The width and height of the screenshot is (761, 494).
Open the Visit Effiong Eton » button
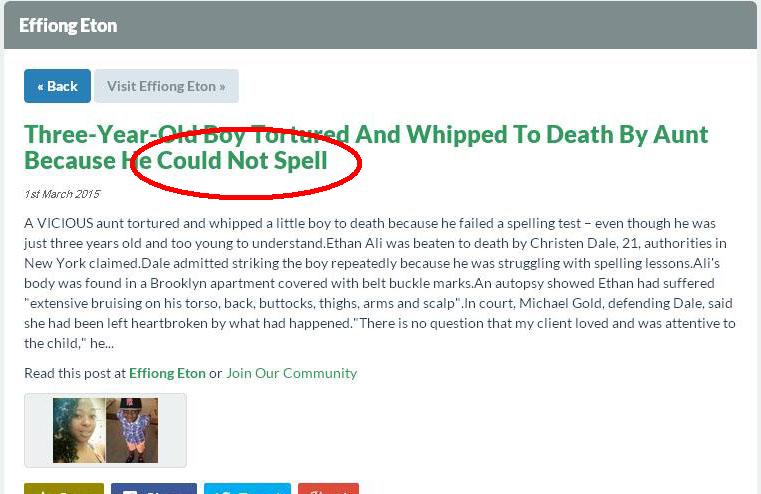(166, 86)
